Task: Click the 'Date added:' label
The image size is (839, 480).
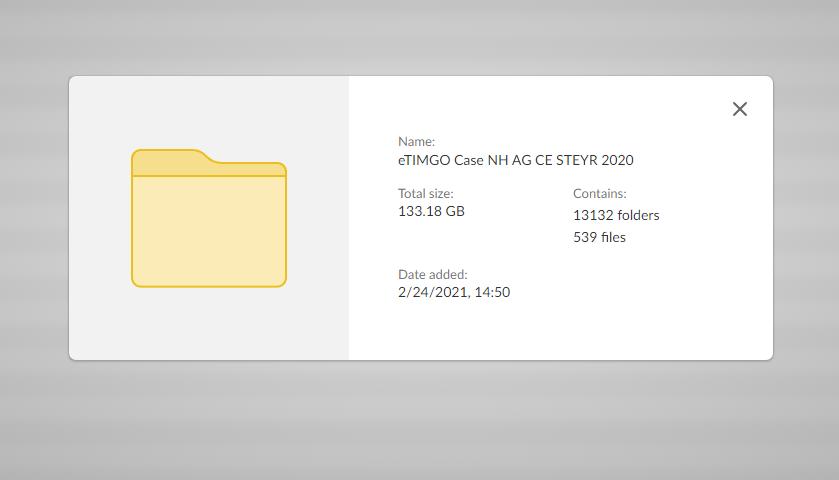Action: coord(432,275)
